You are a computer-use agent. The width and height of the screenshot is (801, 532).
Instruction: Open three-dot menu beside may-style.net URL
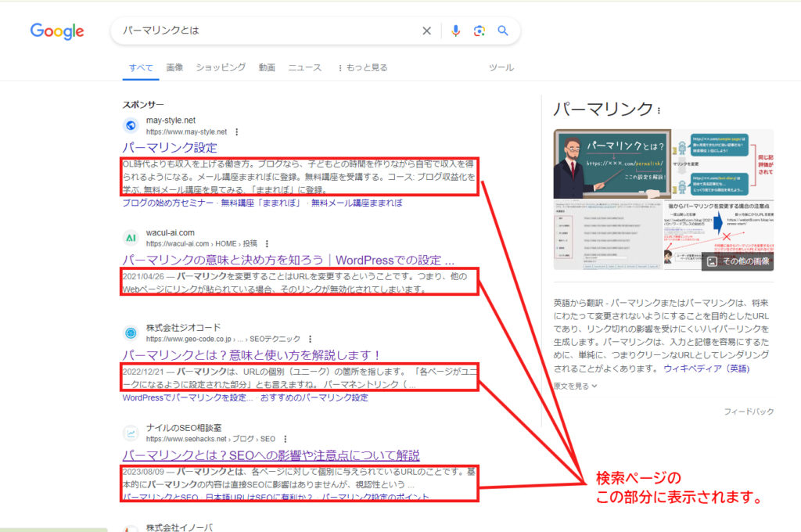[237, 132]
